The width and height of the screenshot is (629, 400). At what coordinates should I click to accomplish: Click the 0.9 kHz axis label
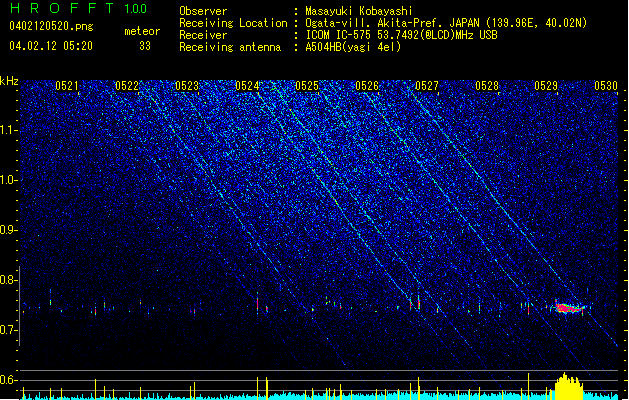tap(9, 230)
